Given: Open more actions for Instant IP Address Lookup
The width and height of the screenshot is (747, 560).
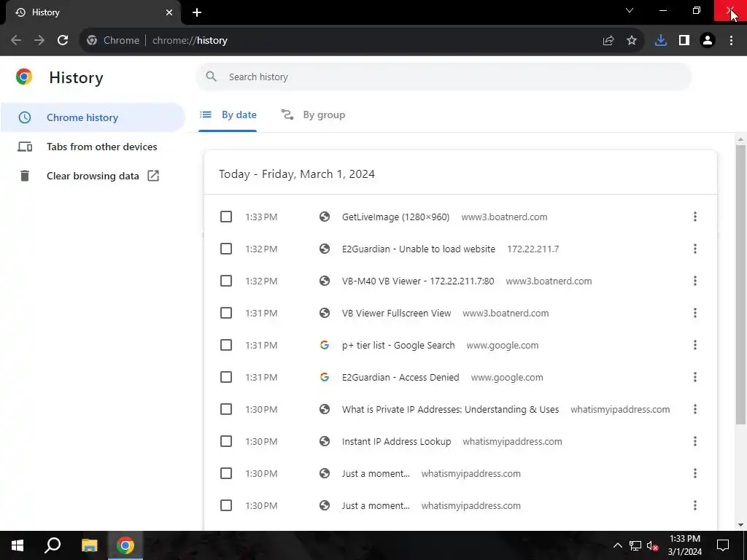Looking at the screenshot, I should click(695, 441).
